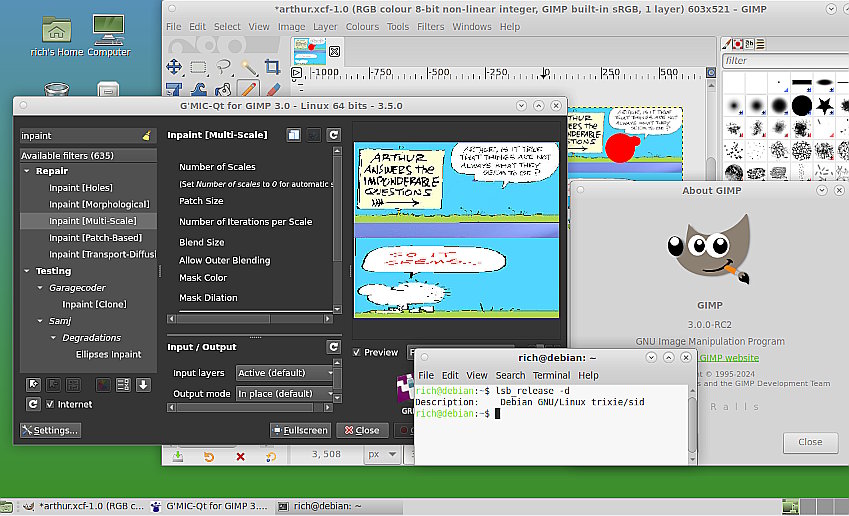
Task: Open the GIMP website link
Action: [x=729, y=358]
